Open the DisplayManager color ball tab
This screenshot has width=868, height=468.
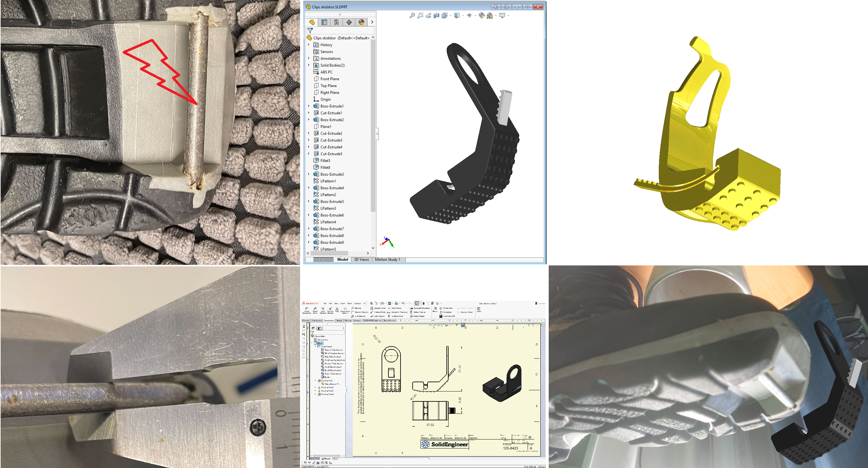[361, 22]
